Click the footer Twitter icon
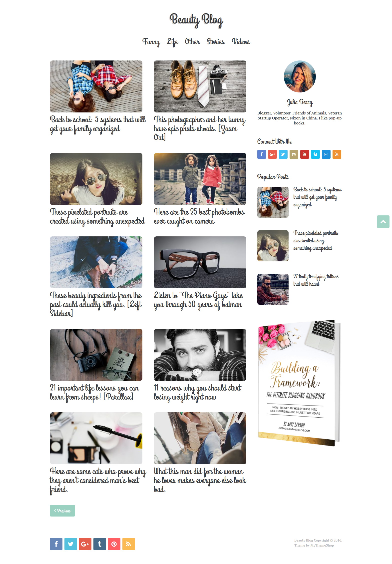The width and height of the screenshot is (392, 564). tap(71, 544)
